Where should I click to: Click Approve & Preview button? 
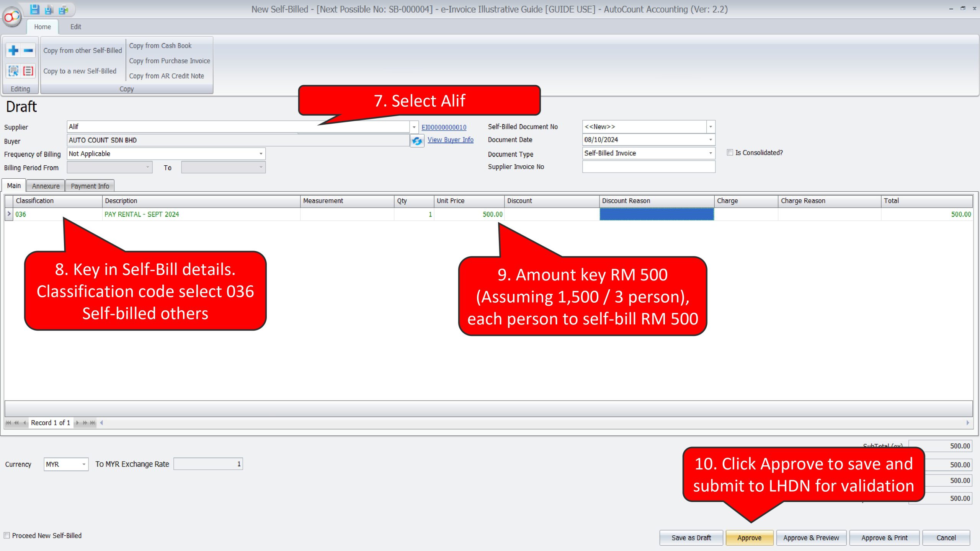pos(811,538)
